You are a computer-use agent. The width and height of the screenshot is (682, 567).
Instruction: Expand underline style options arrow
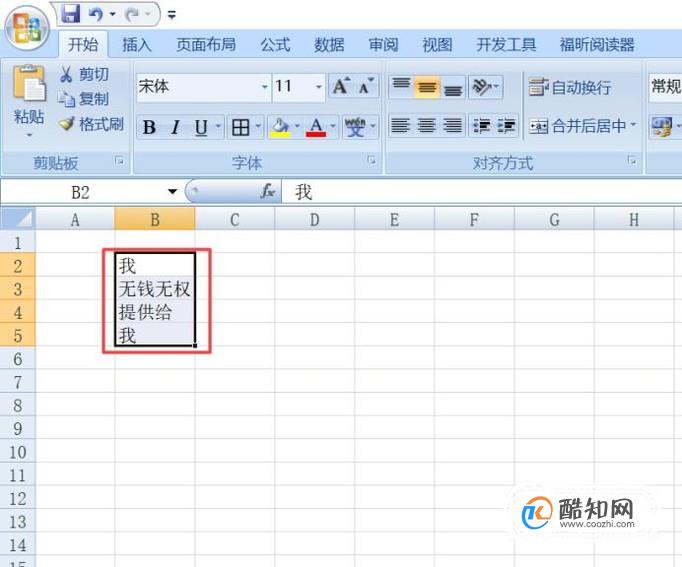point(218,127)
